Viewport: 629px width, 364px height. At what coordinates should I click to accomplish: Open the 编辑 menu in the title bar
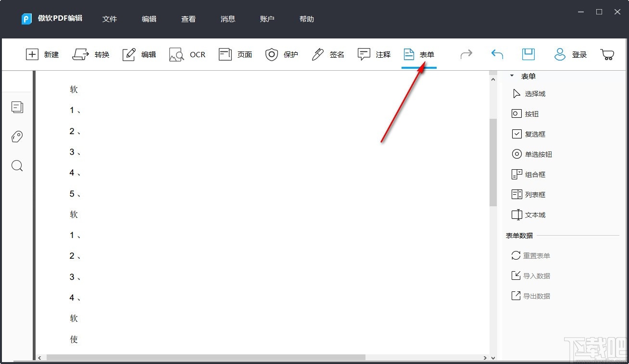149,19
